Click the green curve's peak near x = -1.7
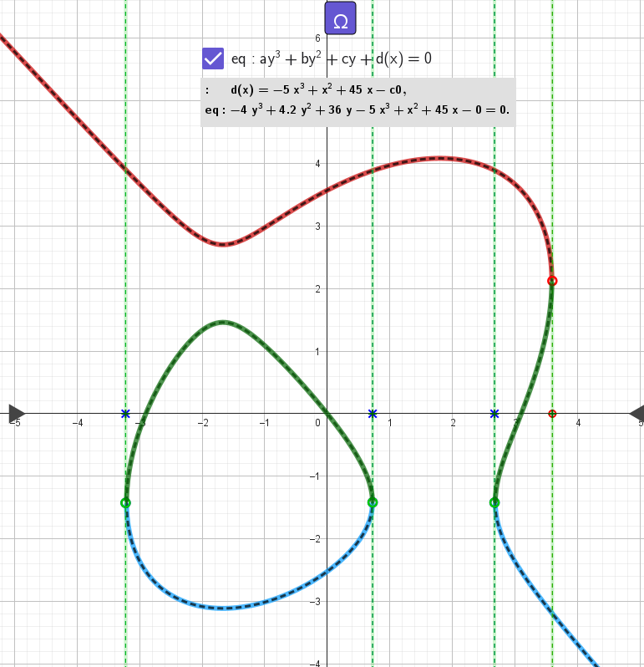The width and height of the screenshot is (644, 667). pyautogui.click(x=222, y=322)
